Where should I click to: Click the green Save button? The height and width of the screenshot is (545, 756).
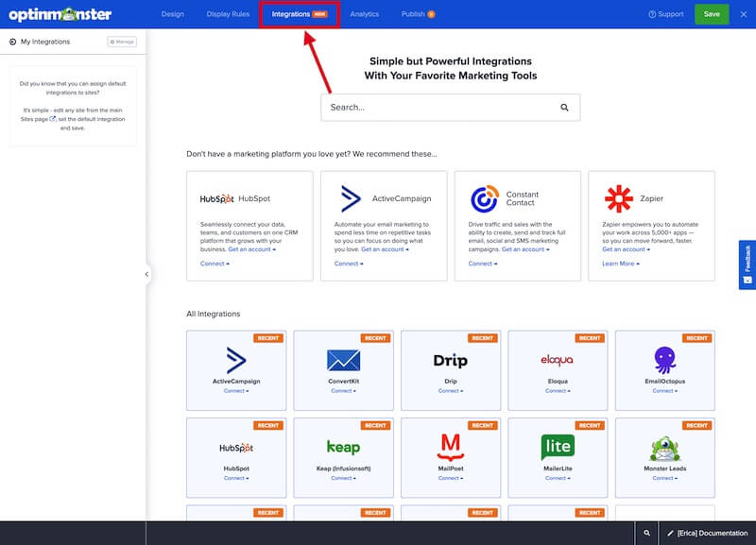click(x=711, y=14)
